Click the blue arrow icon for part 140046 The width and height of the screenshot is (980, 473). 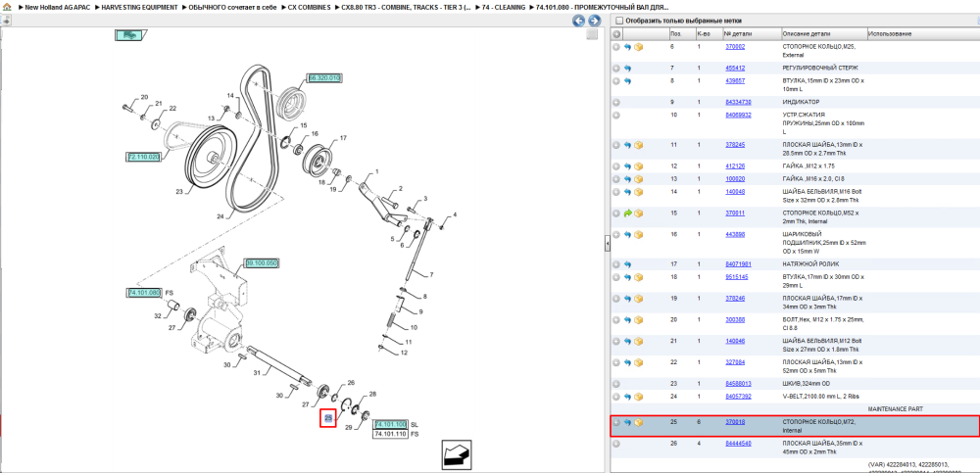[627, 341]
